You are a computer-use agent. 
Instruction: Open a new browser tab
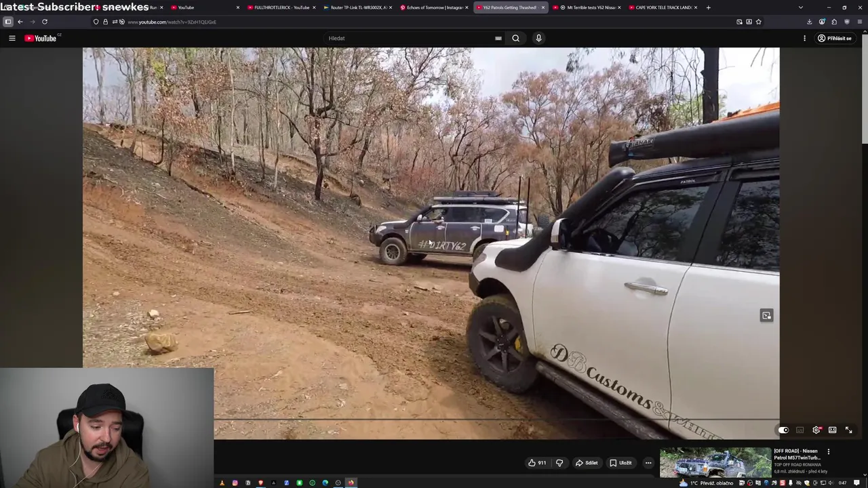pos(709,7)
